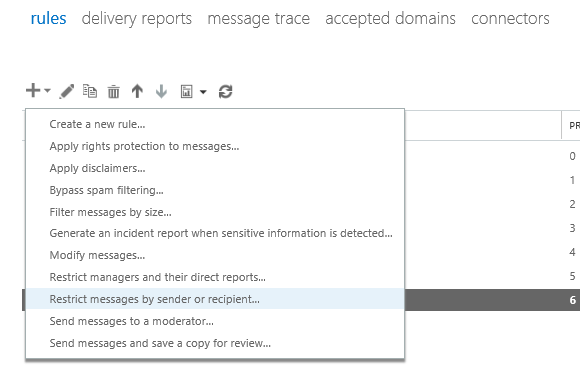Click the priority value 5 in the table

pos(572,276)
